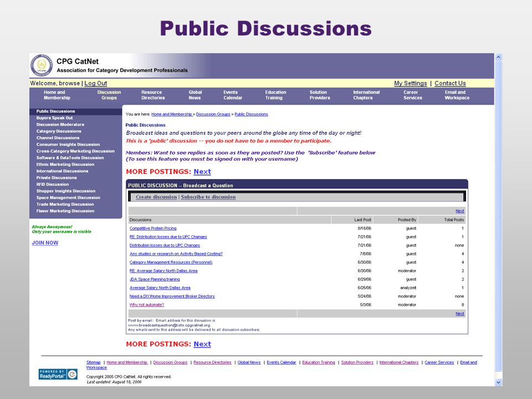The image size is (532, 399).
Task: Click the scrollbar down arrow
Action: (498, 382)
